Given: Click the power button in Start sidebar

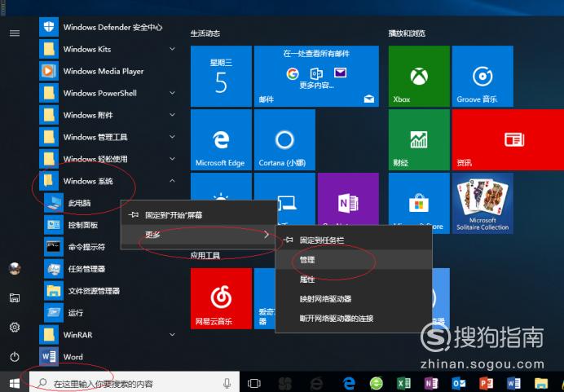Looking at the screenshot, I should point(15,357).
